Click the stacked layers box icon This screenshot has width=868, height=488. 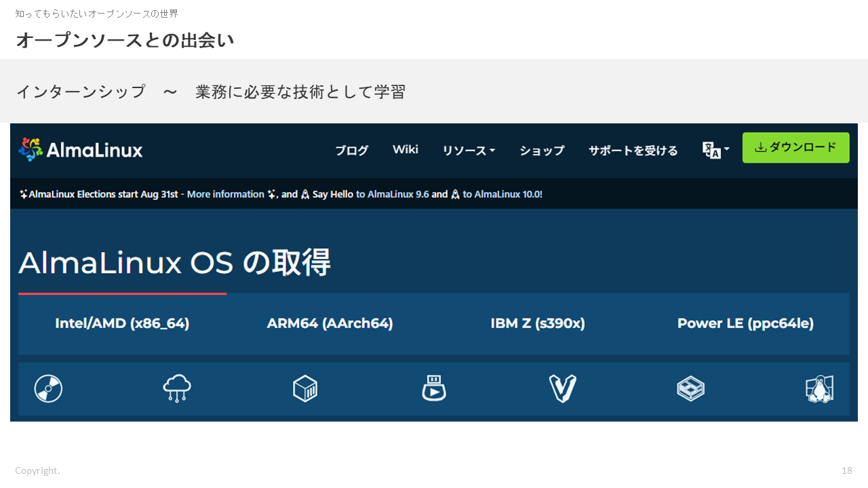point(690,389)
